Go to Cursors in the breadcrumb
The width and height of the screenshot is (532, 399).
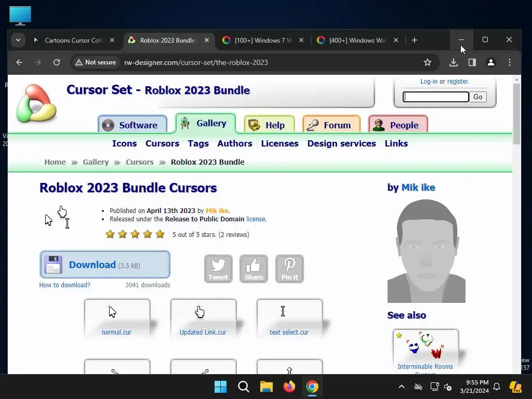tap(140, 162)
